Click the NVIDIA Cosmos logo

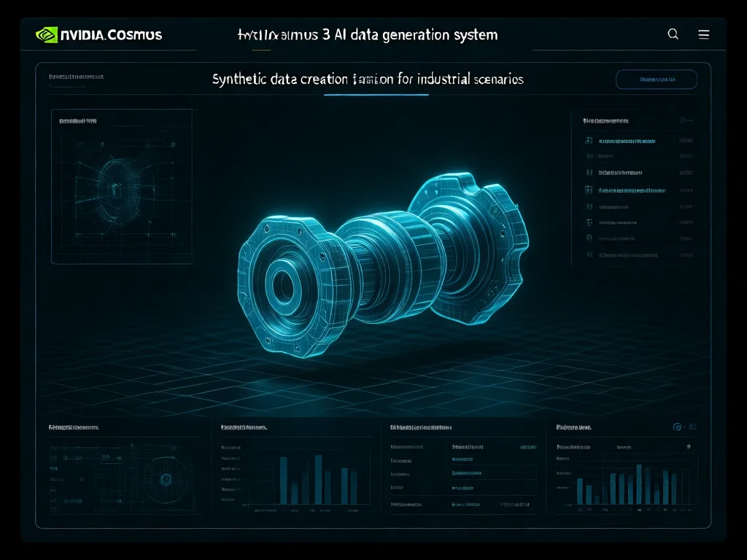98,34
